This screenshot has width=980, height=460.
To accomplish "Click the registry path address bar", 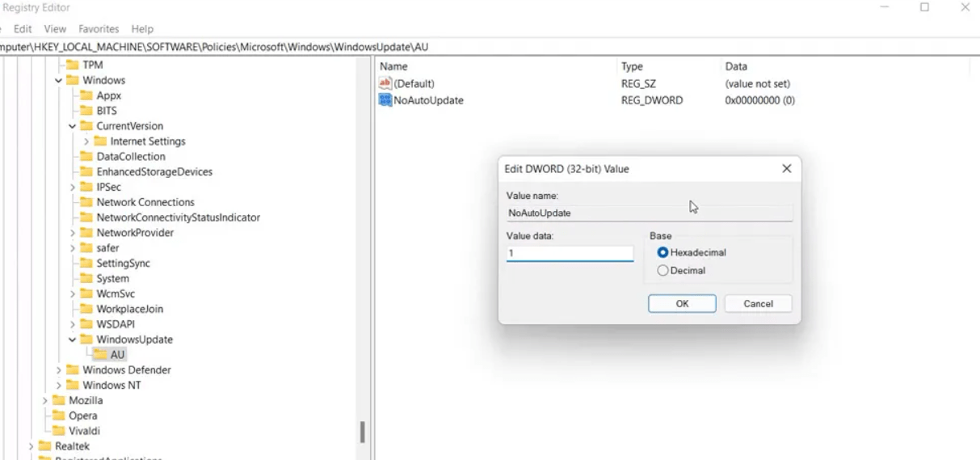I will pyautogui.click(x=490, y=47).
